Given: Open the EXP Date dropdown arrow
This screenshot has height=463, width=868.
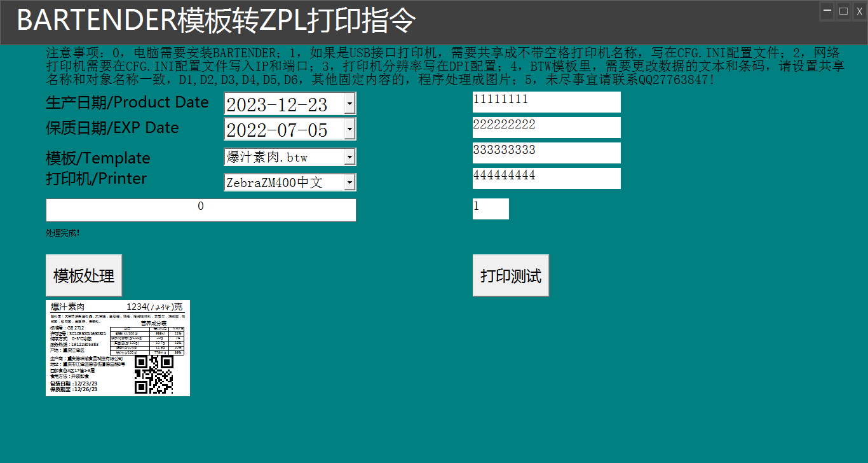Looking at the screenshot, I should tap(349, 129).
